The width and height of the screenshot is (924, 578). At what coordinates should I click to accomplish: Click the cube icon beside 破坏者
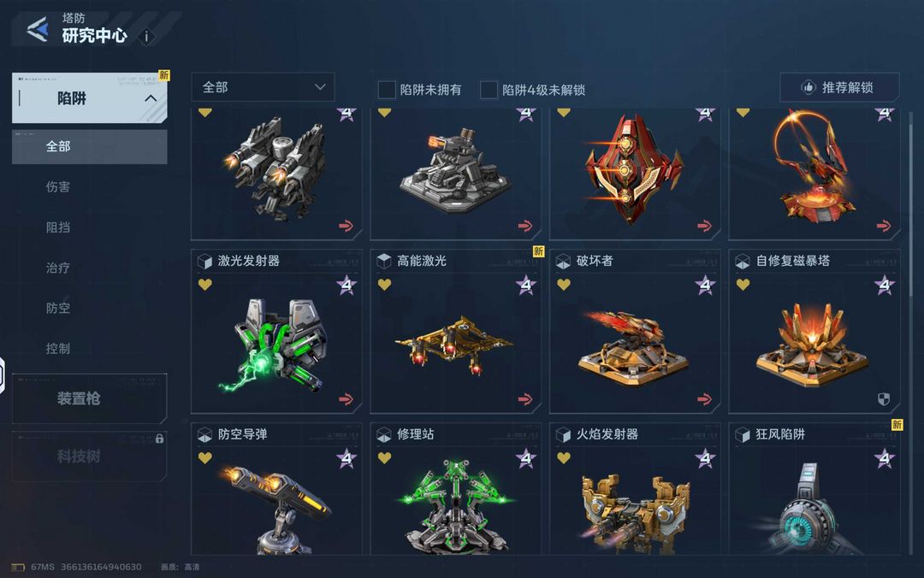563,261
